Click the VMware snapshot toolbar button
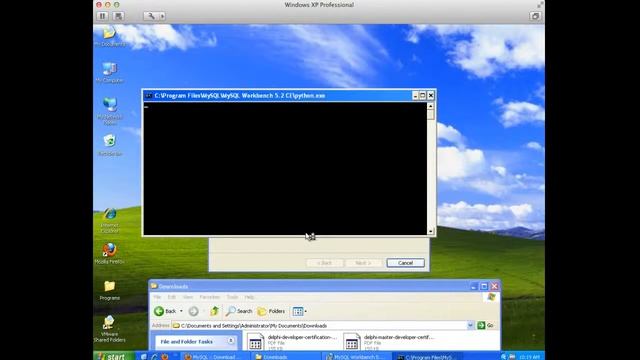This screenshot has width=640, height=360. pyautogui.click(x=118, y=16)
